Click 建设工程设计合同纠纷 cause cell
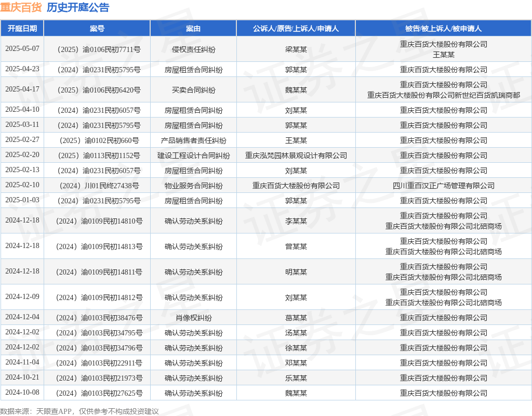The height and width of the screenshot is (416, 532). [x=193, y=155]
